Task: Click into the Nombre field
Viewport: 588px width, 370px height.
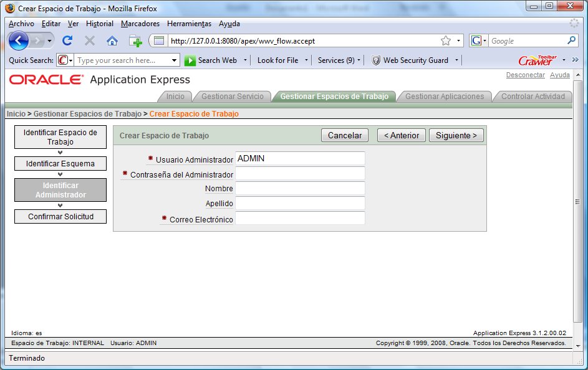Action: coord(300,188)
